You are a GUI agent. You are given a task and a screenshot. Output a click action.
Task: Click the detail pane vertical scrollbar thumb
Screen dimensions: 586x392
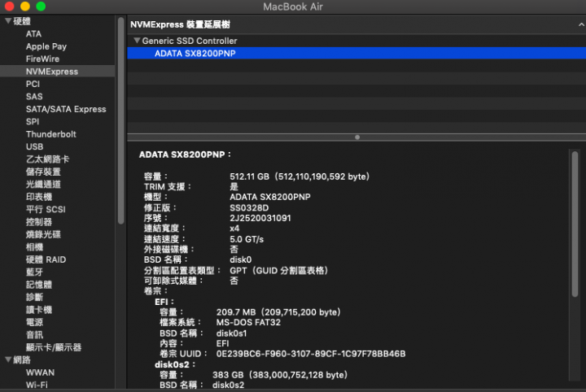575,224
